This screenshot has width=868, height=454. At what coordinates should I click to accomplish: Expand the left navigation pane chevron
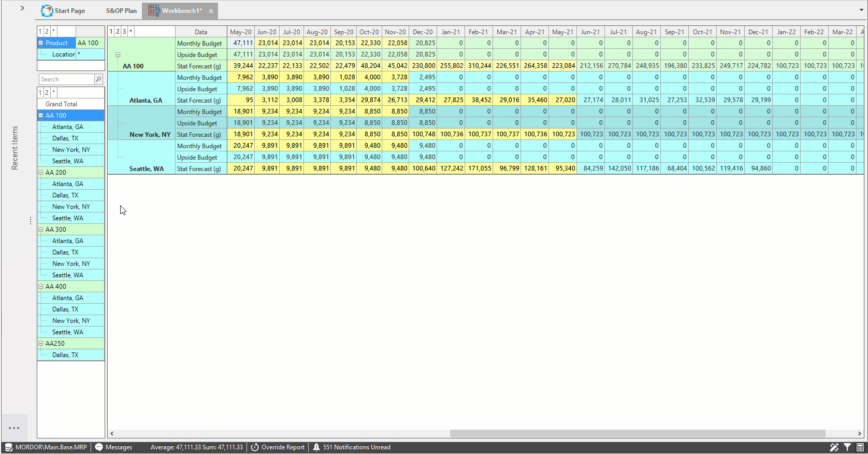(22, 8)
